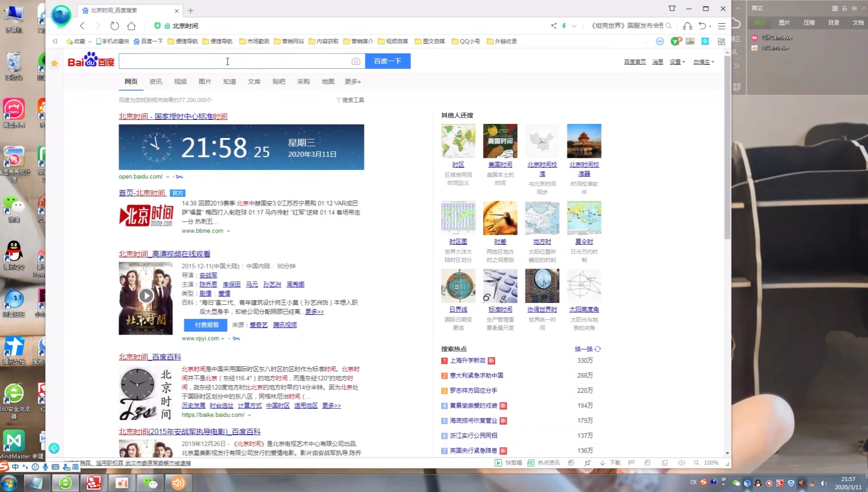Click the undo closed-tab icon
Viewport: 868px width, 492px height.
pyautogui.click(x=702, y=26)
